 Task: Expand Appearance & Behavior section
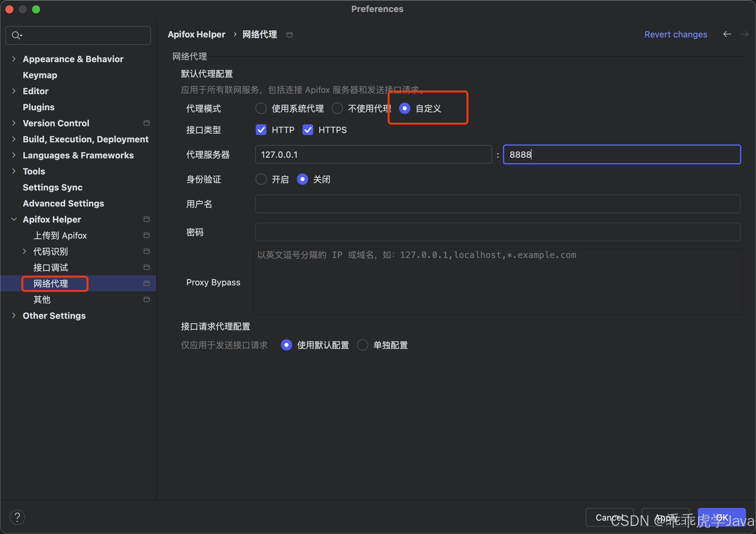click(x=14, y=59)
